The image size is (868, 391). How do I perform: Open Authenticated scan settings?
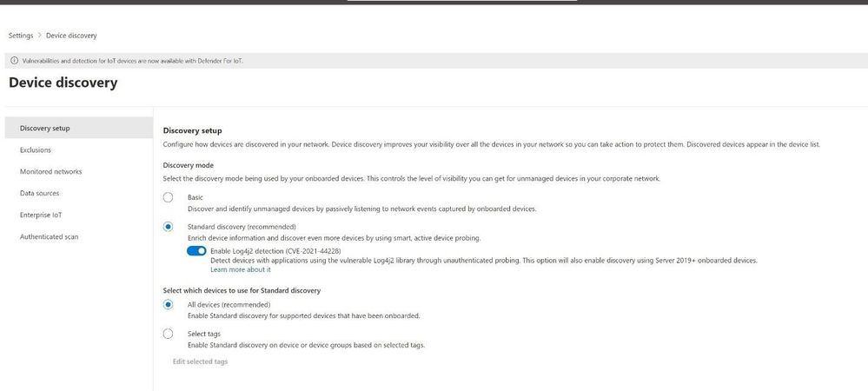coord(49,236)
